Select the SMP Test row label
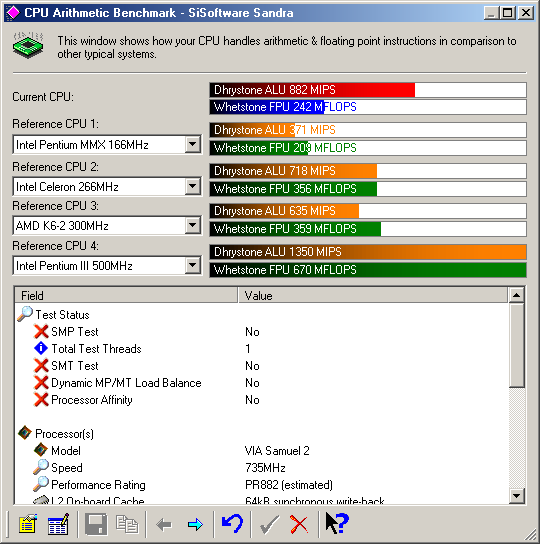Screen dimensions: 540x544 [75, 332]
